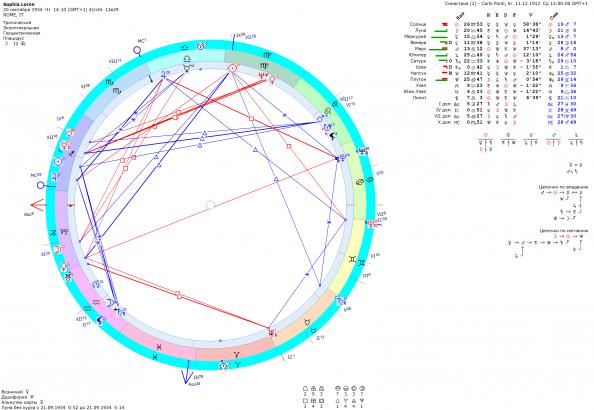Select the Moon phase symbol under Плацидус

5,44
